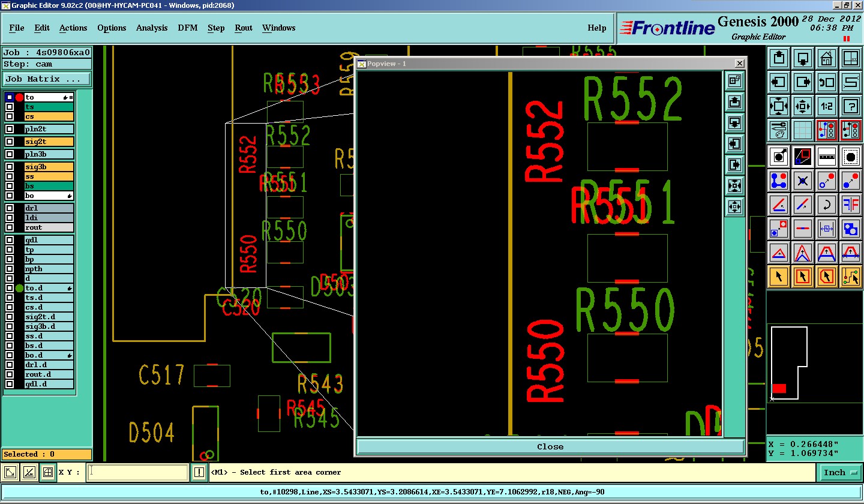Click Close button in Popview window
This screenshot has width=864, height=504.
point(550,446)
